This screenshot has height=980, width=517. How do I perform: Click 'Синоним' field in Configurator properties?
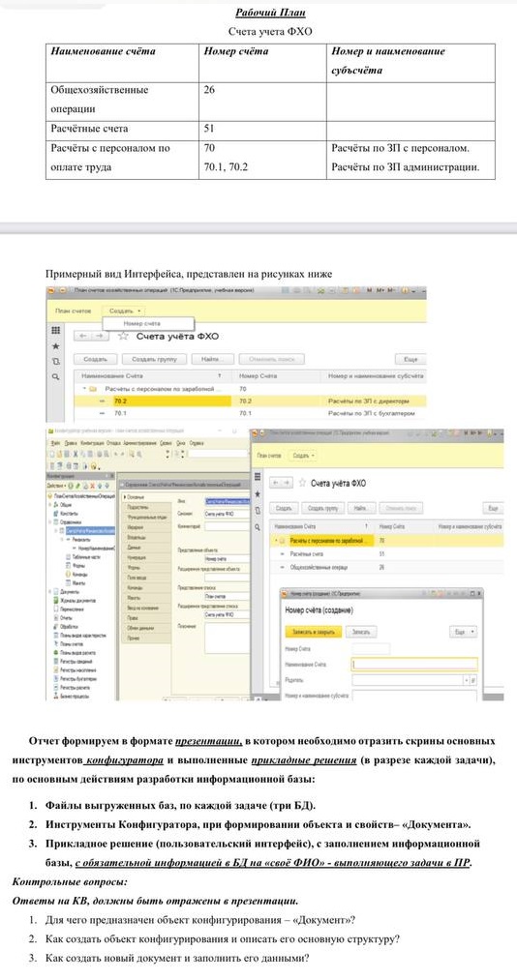[x=228, y=514]
